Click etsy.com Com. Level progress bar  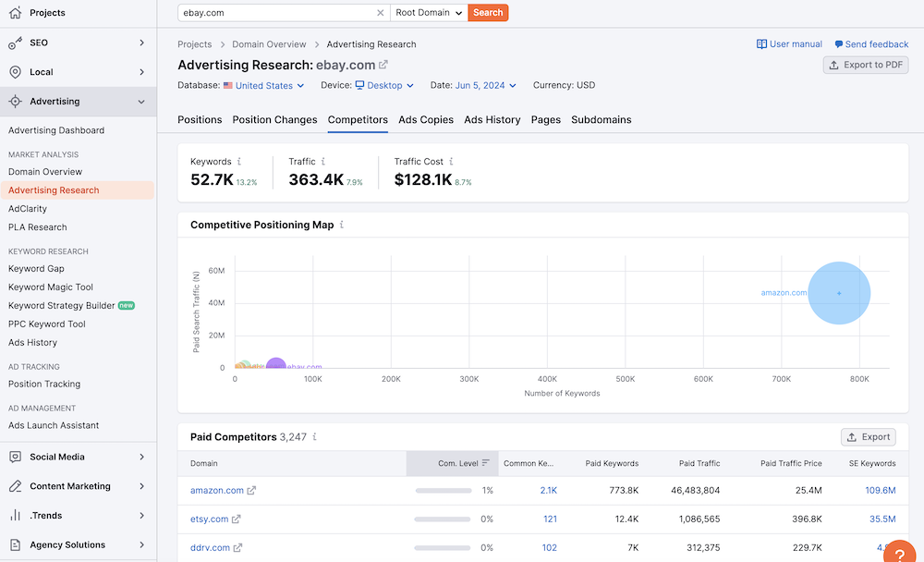(x=443, y=519)
